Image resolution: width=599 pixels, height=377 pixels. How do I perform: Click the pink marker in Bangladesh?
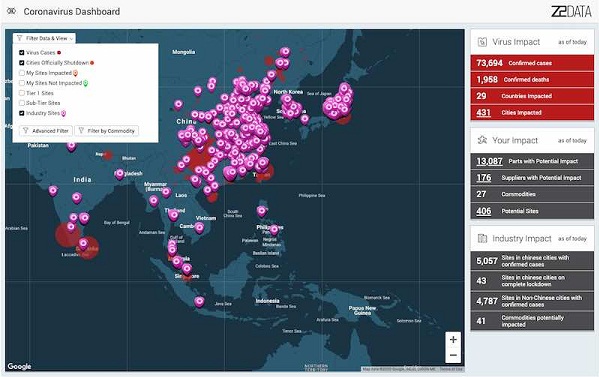[x=120, y=174]
